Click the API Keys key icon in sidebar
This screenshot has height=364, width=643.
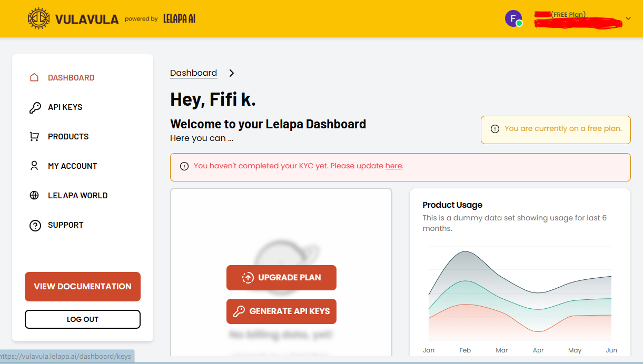tap(35, 107)
